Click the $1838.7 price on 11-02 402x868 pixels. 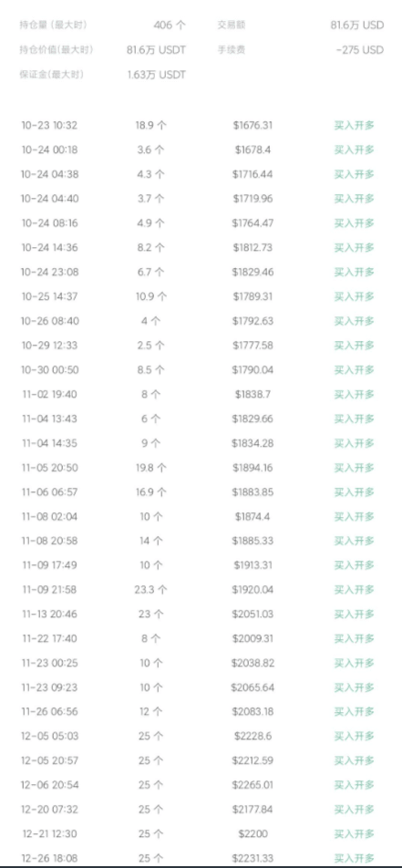253,394
